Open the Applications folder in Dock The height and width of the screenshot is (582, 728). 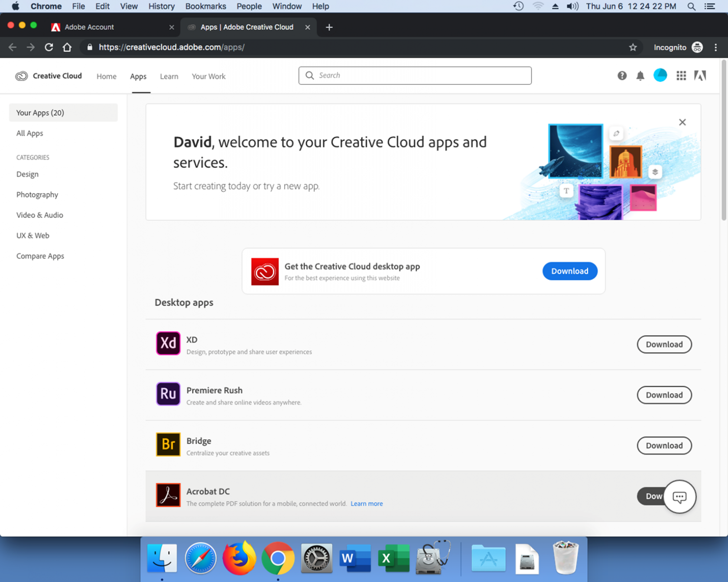[488, 559]
